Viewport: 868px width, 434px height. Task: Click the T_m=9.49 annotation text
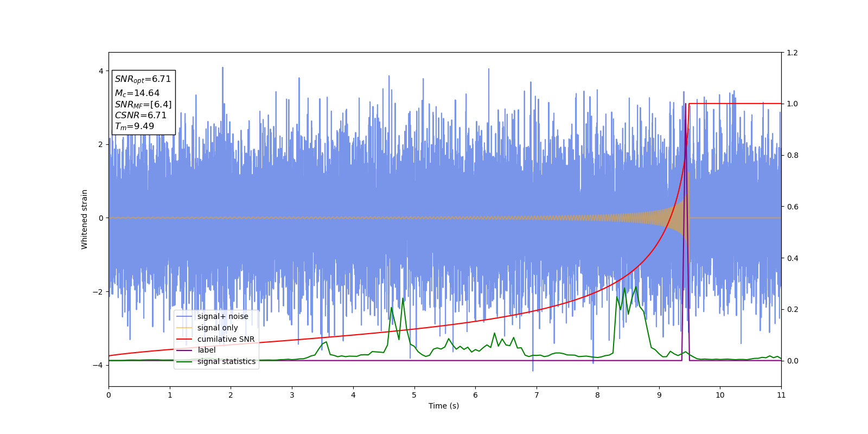pos(135,126)
